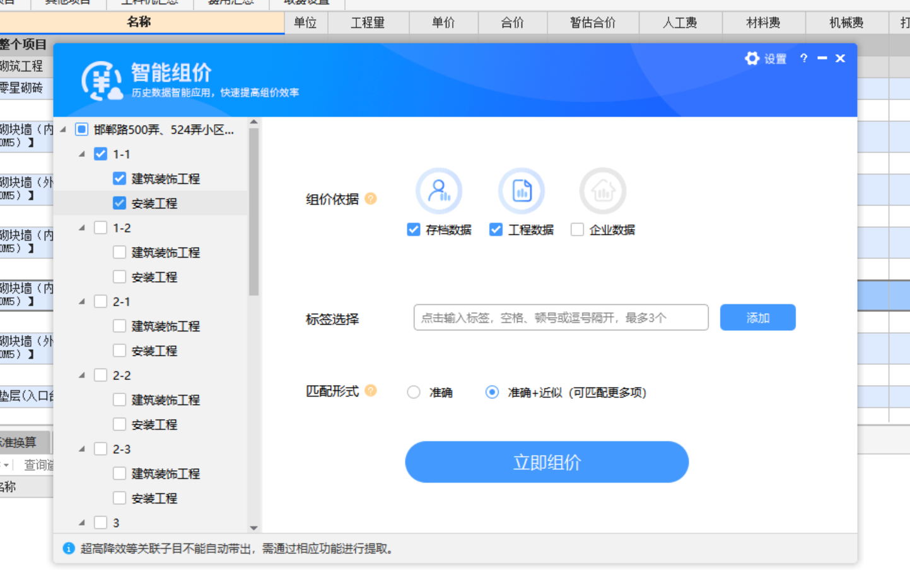Image resolution: width=910 pixels, height=588 pixels.
Task: Check 建筑装饰工程 under 1-2
Action: (119, 252)
